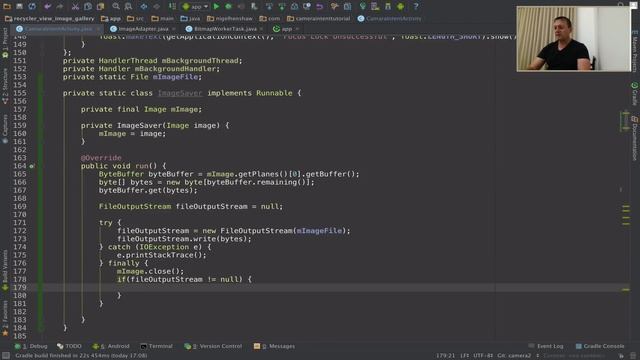The height and width of the screenshot is (360, 640).
Task: Open the Build Variants tool window
Action: pos(5,270)
